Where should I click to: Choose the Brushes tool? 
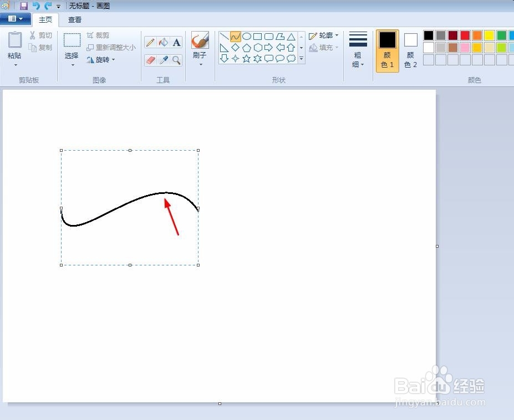(200, 40)
